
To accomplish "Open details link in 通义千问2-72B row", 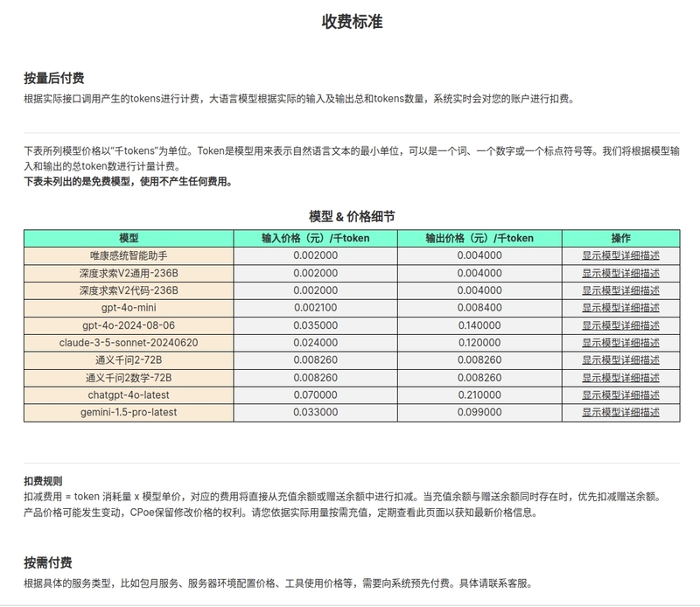I will pos(620,360).
